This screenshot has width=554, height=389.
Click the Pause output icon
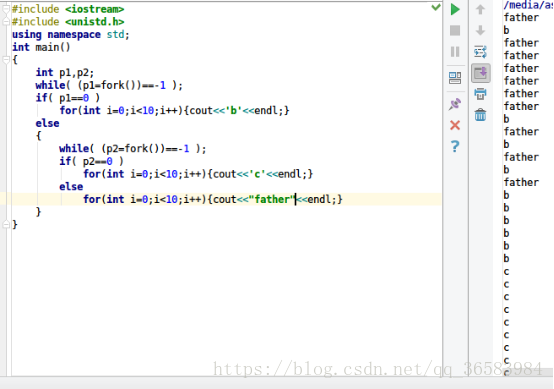[x=455, y=52]
